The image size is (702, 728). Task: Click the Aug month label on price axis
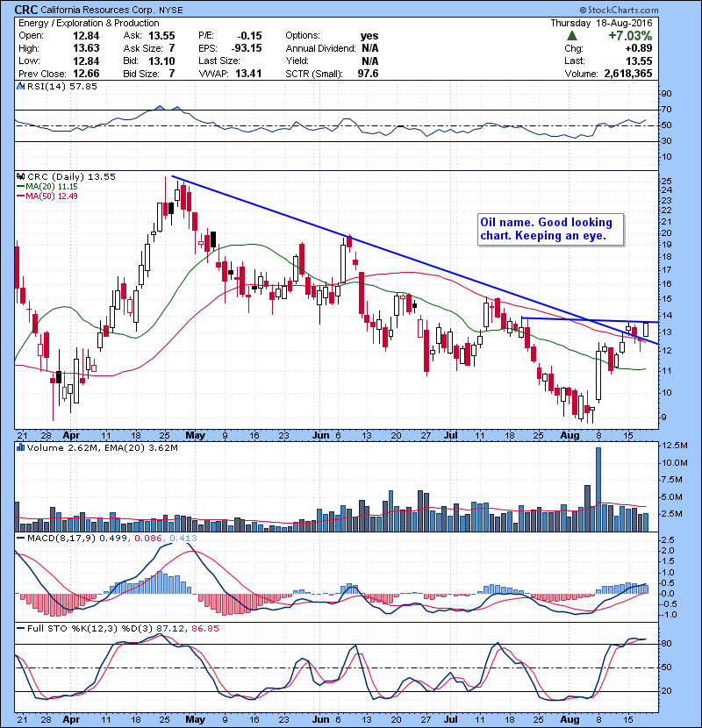[x=569, y=436]
